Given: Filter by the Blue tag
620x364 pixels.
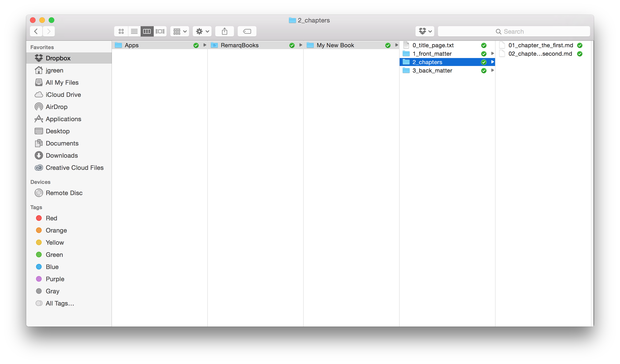Looking at the screenshot, I should point(69,267).
